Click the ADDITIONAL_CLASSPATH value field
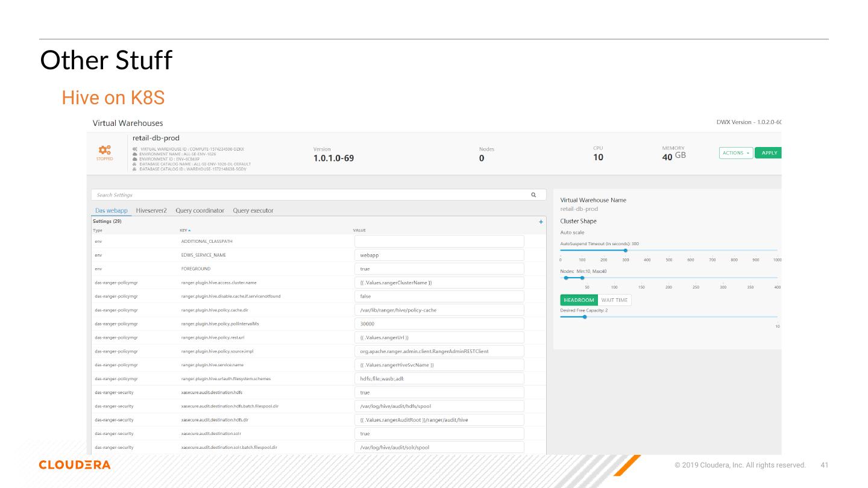The width and height of the screenshot is (868, 488). pyautogui.click(x=439, y=242)
